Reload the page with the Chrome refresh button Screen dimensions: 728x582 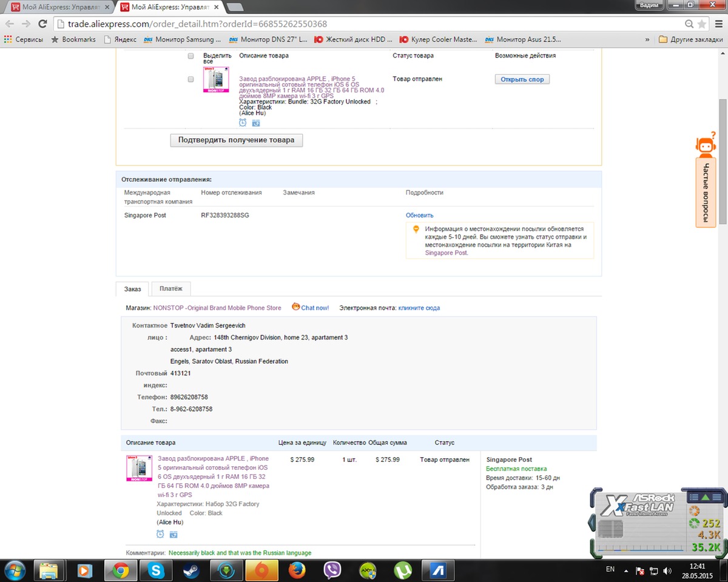point(42,24)
